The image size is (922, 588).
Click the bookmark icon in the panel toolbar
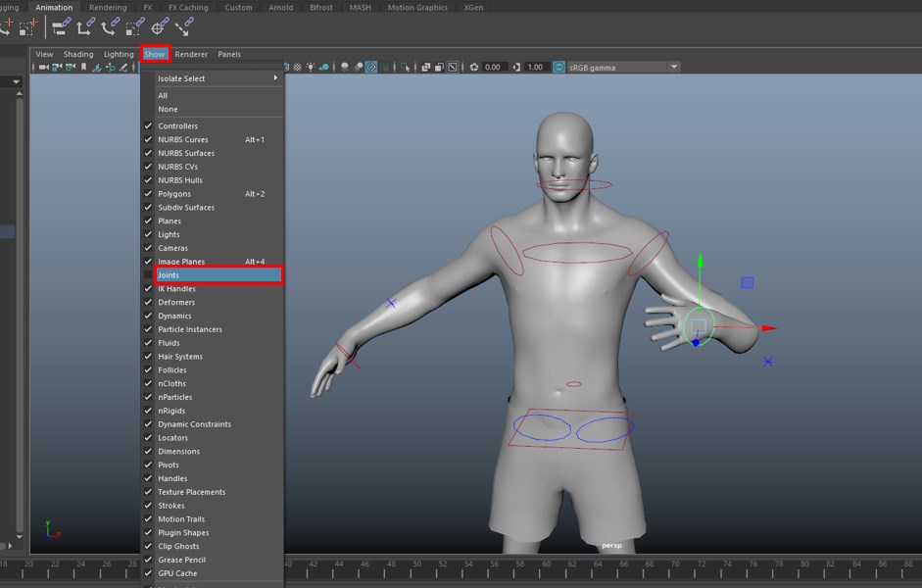coord(83,68)
